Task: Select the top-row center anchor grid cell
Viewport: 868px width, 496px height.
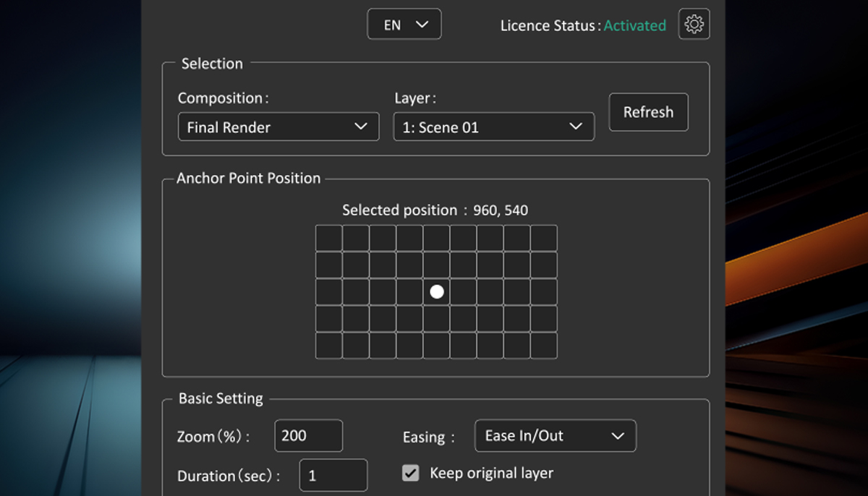Action: coord(437,238)
